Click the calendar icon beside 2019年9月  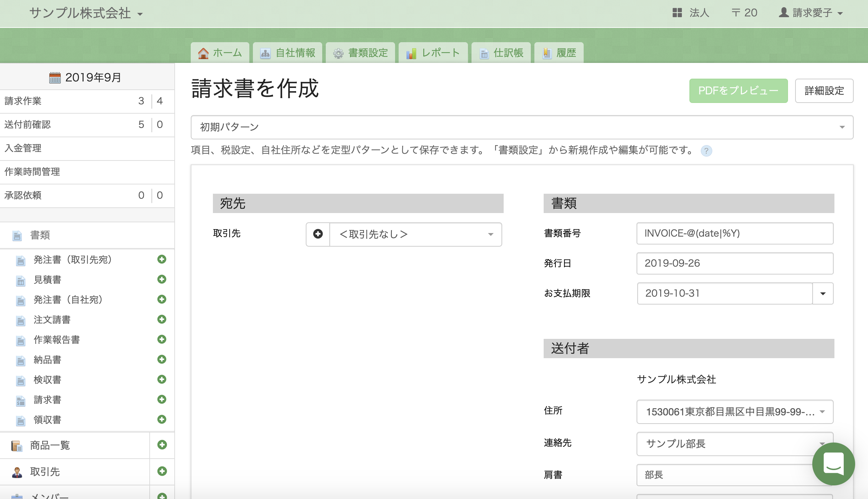click(x=55, y=78)
